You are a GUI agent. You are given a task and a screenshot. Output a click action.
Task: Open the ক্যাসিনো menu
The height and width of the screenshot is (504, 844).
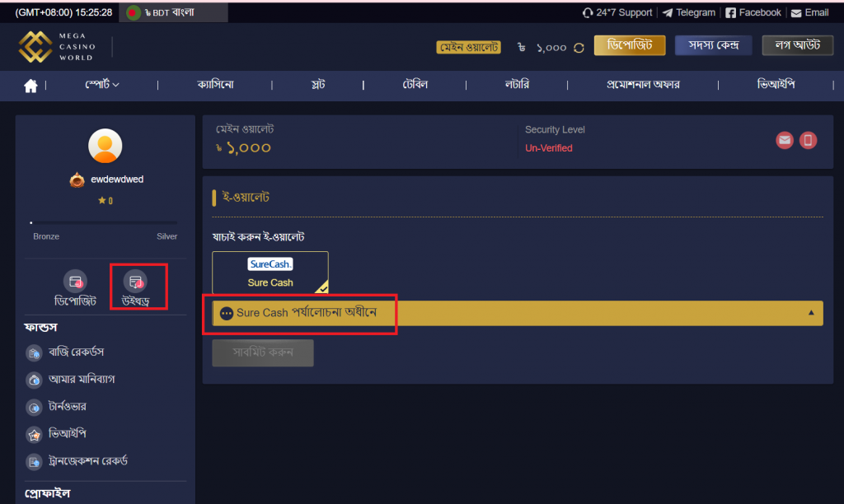[x=215, y=85]
